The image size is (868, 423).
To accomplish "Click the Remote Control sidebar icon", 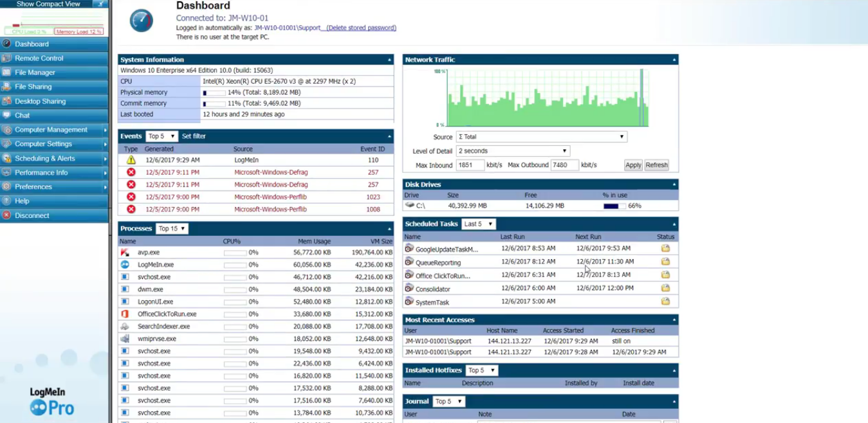I will (6, 58).
